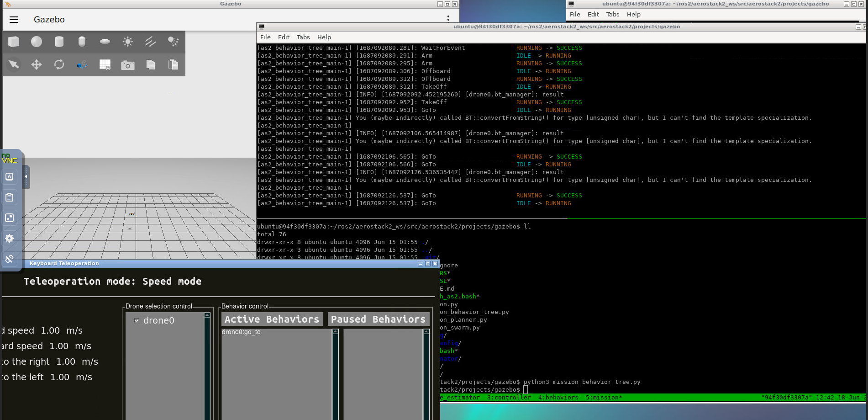The height and width of the screenshot is (420, 868).
Task: Insert a box shape in Gazebo
Action: tap(14, 42)
